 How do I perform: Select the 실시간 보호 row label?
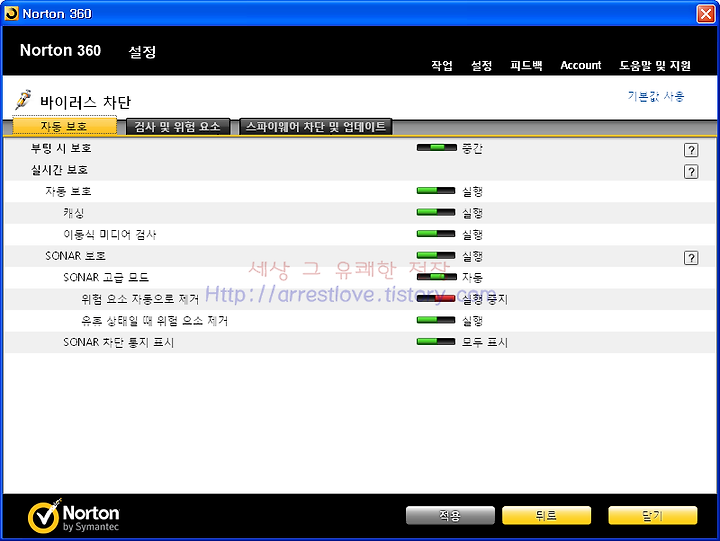click(59, 169)
